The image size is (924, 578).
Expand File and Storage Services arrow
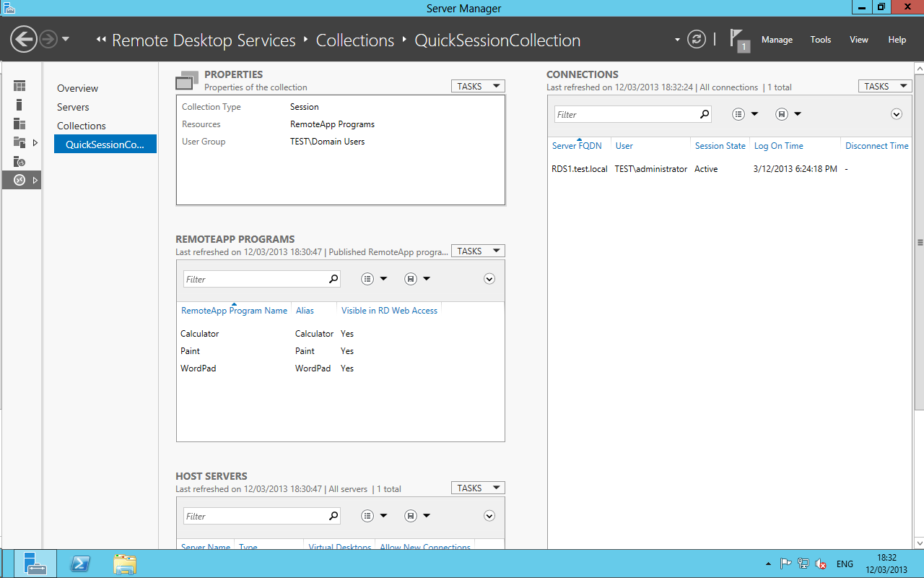[x=35, y=142]
